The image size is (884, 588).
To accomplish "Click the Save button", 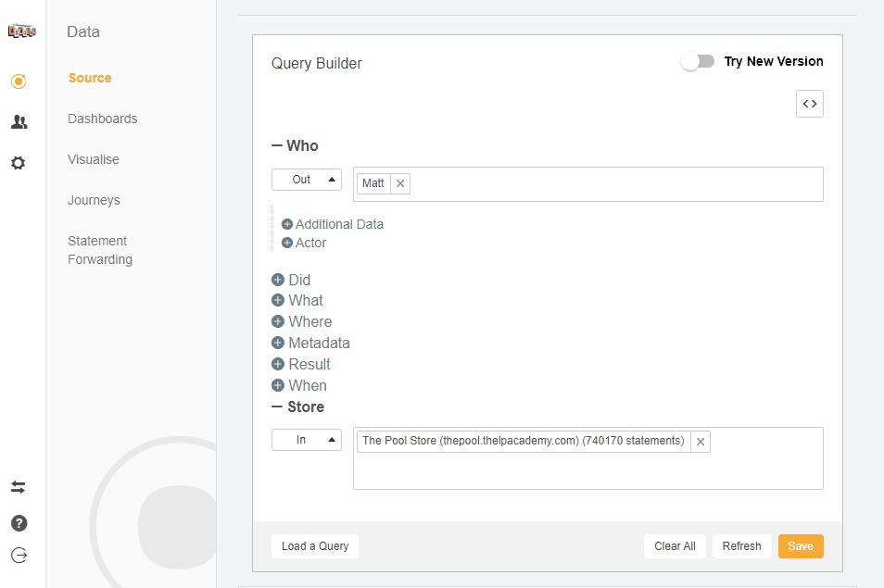I will coord(800,546).
